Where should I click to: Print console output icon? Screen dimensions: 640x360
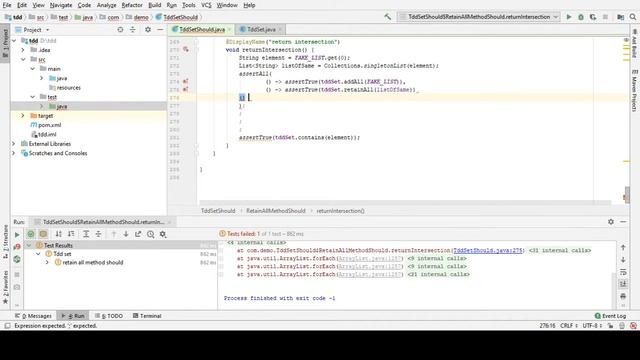coord(623,296)
